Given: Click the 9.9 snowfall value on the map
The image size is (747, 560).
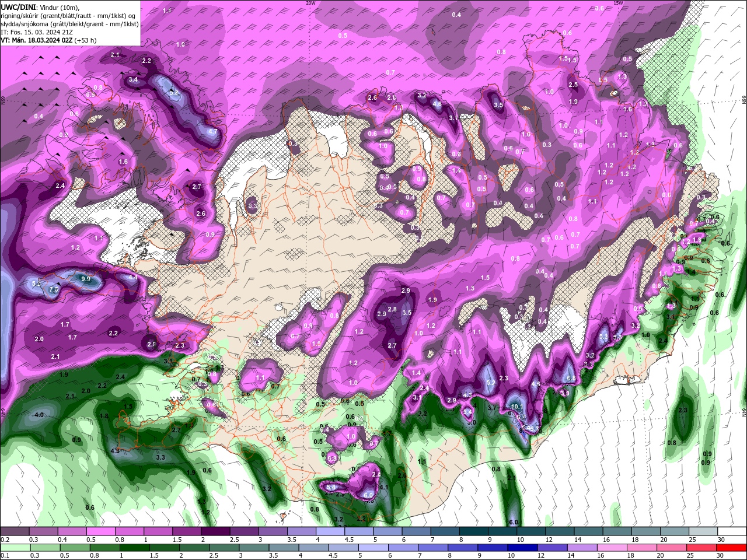Looking at the screenshot, I should (86, 279).
